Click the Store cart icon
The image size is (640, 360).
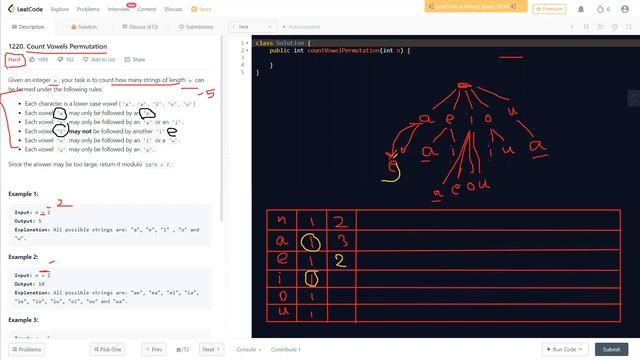[x=194, y=9]
